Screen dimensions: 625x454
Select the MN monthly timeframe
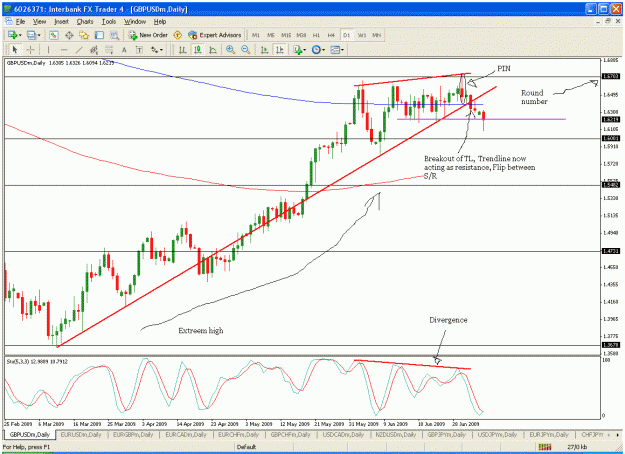point(376,35)
